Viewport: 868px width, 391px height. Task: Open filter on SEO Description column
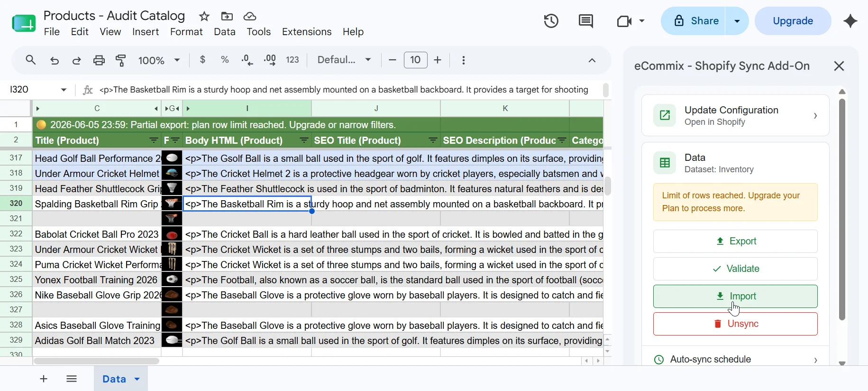pyautogui.click(x=562, y=140)
